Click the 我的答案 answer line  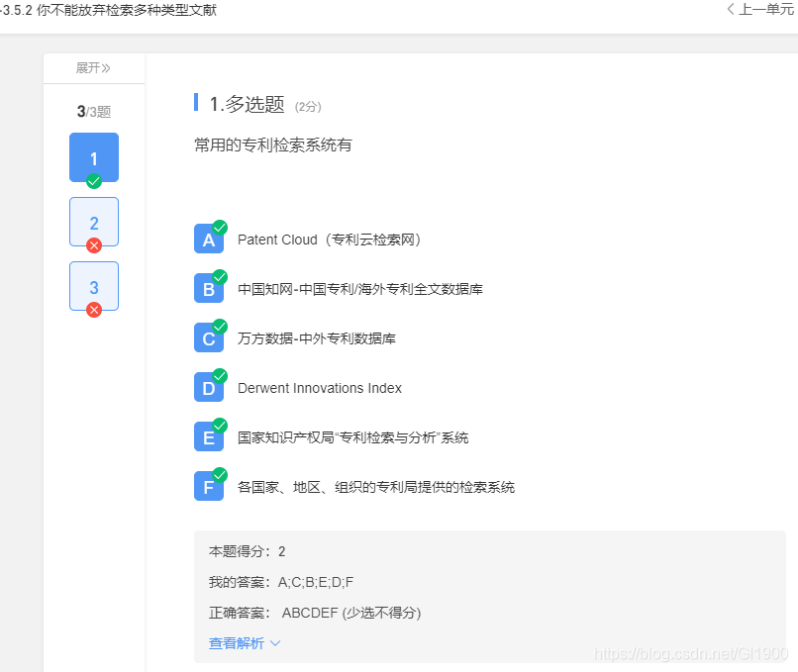click(281, 582)
